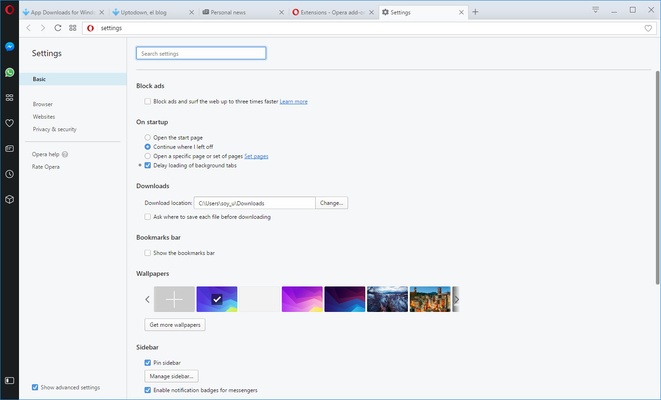Go back to previous page
Viewport: 661px width, 400px height.
click(x=29, y=28)
